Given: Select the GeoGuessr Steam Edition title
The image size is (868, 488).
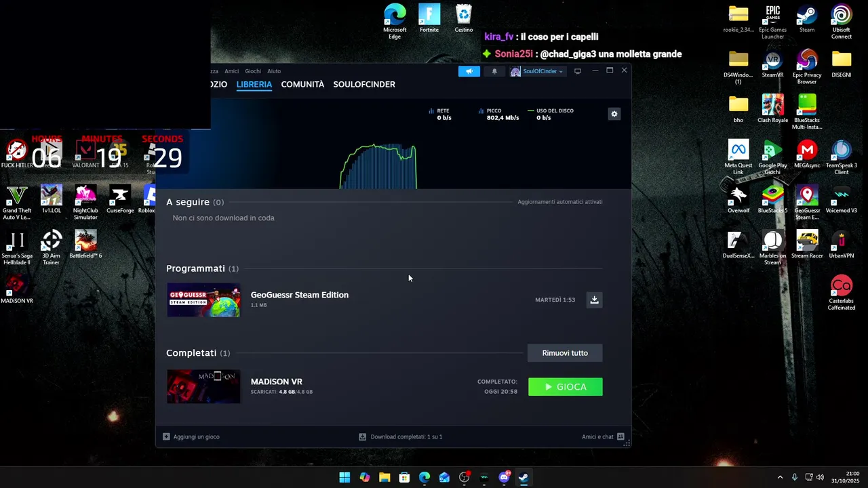Looking at the screenshot, I should (300, 295).
